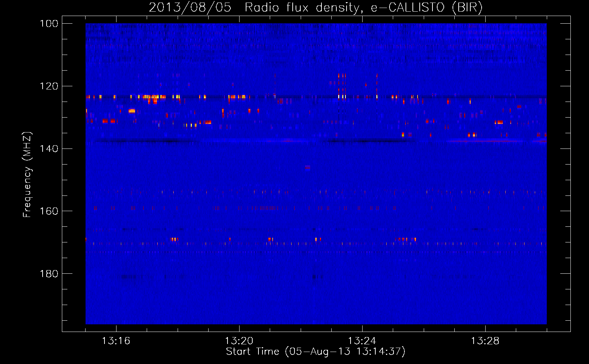This screenshot has width=589, height=364.
Task: Click the '13:16' time tick label
Action: 116,341
